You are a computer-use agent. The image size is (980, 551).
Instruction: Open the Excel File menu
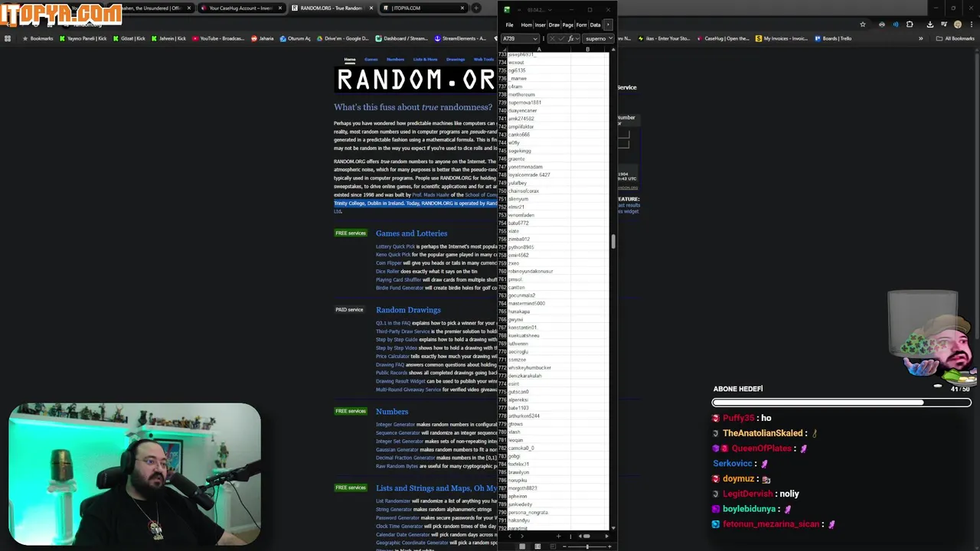509,24
